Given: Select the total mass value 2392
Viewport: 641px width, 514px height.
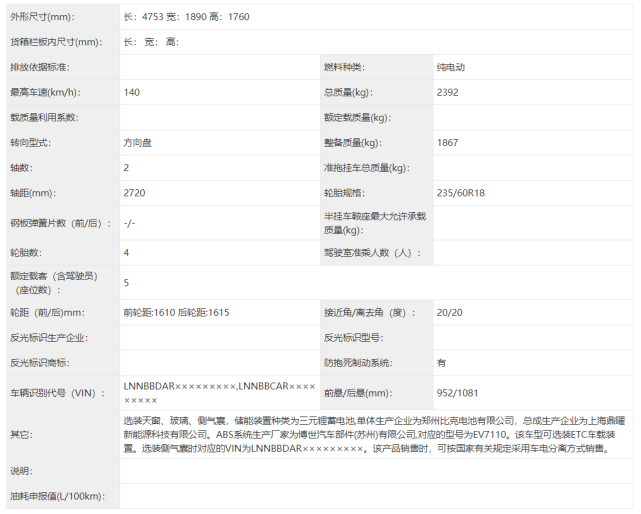Looking at the screenshot, I should [447, 92].
